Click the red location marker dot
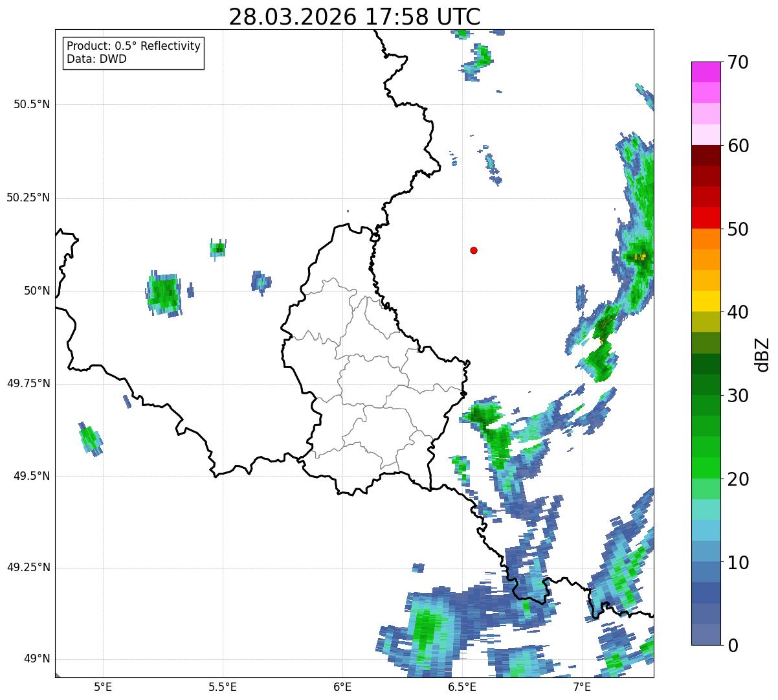 (474, 250)
